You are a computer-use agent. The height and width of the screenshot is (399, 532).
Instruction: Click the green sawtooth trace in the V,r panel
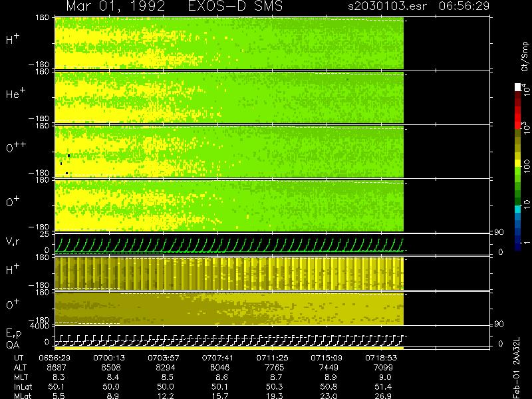pyautogui.click(x=229, y=245)
